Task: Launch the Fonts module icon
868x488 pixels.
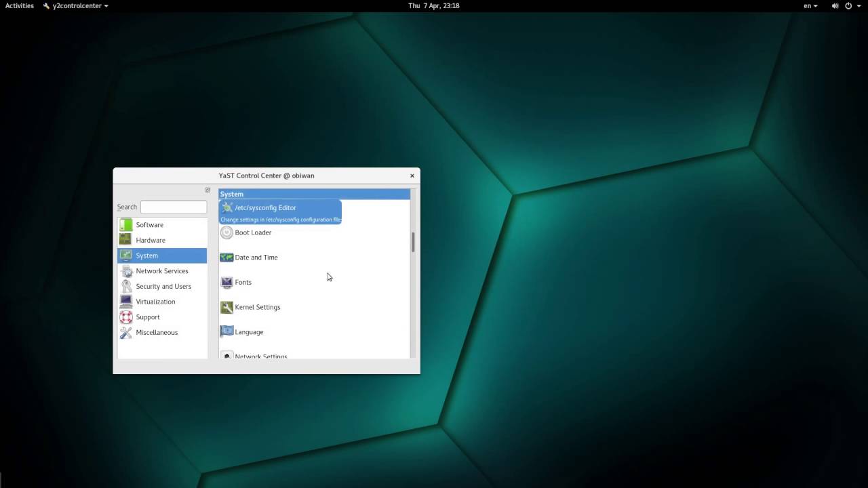Action: (x=226, y=282)
